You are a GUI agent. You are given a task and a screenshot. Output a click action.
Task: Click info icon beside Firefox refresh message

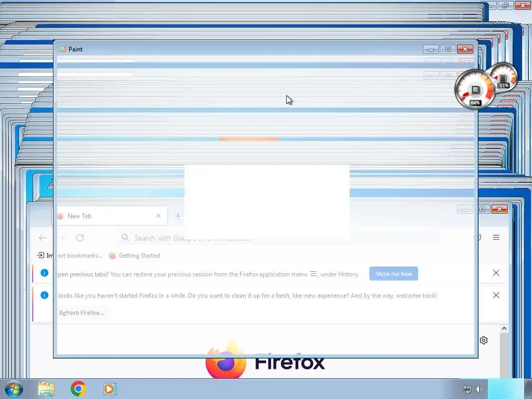click(x=45, y=295)
